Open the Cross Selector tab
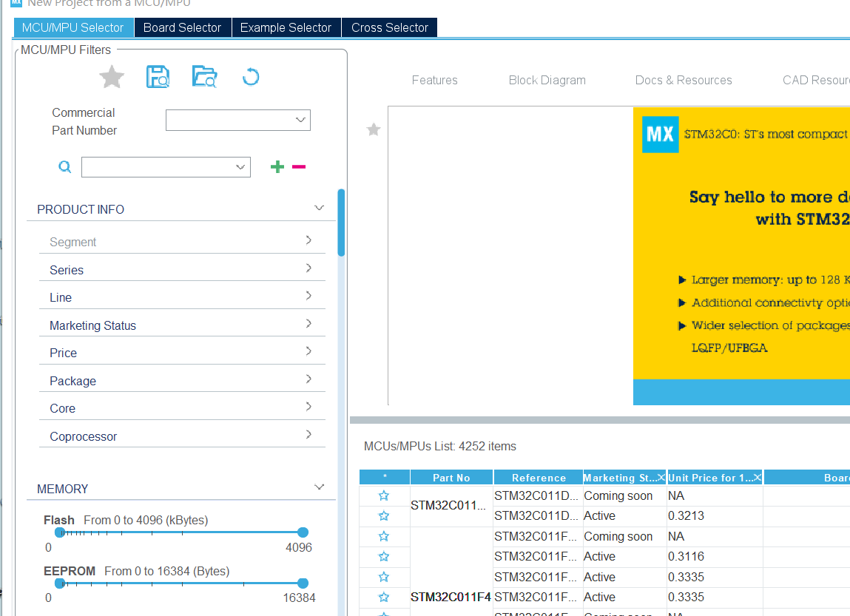Viewport: 850px width, 616px height. (x=390, y=27)
